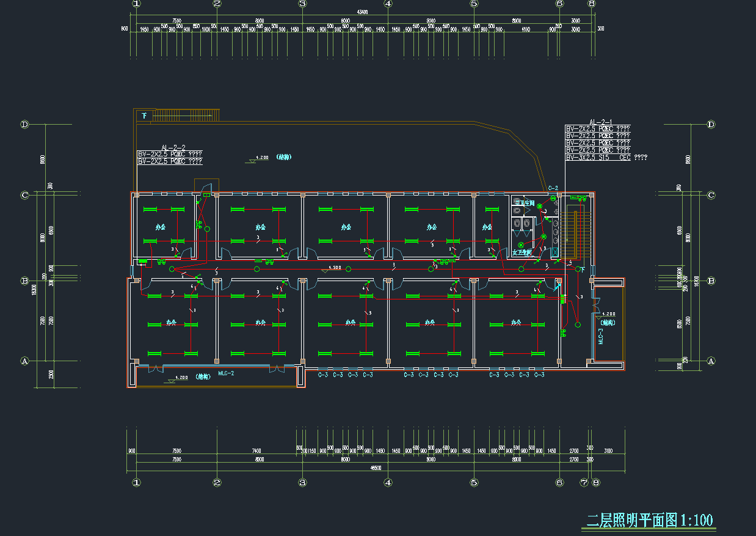Click axis bubble 3 along the bottom
756x536 pixels.
[302, 482]
